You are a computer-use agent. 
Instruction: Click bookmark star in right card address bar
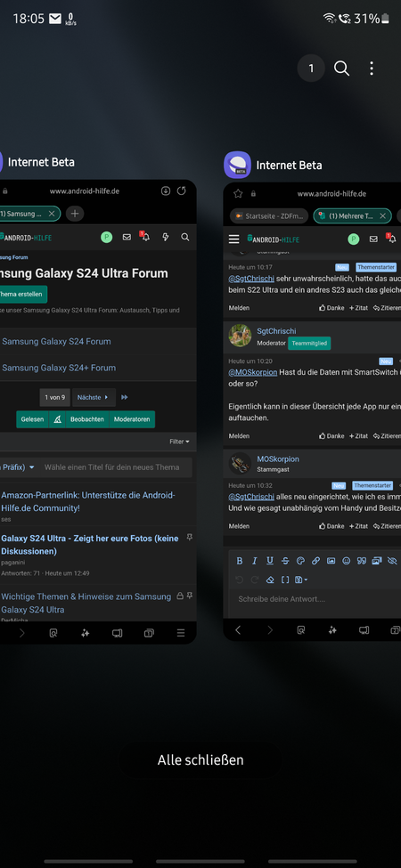238,194
